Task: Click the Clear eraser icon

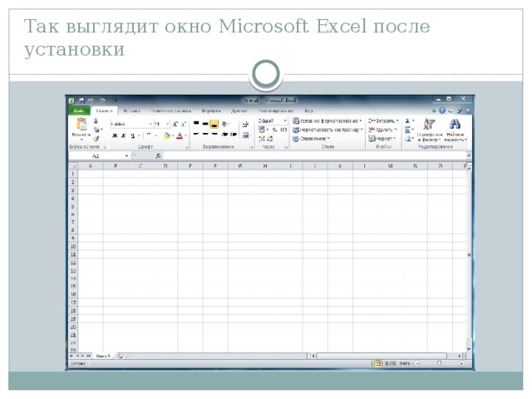Action: click(x=408, y=139)
